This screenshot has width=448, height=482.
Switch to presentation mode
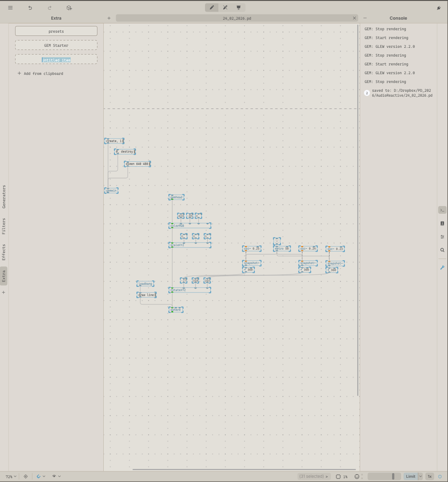(238, 8)
